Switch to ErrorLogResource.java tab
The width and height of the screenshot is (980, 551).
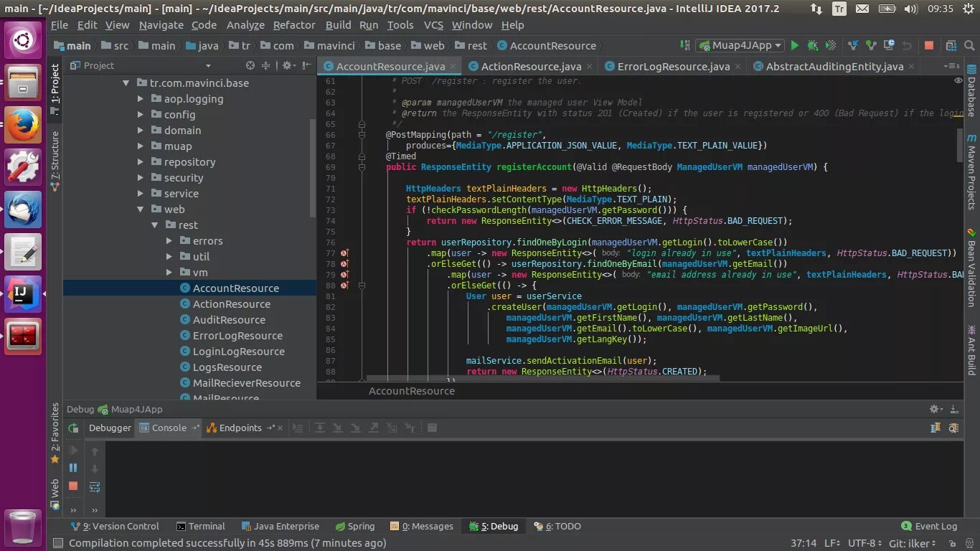point(673,66)
